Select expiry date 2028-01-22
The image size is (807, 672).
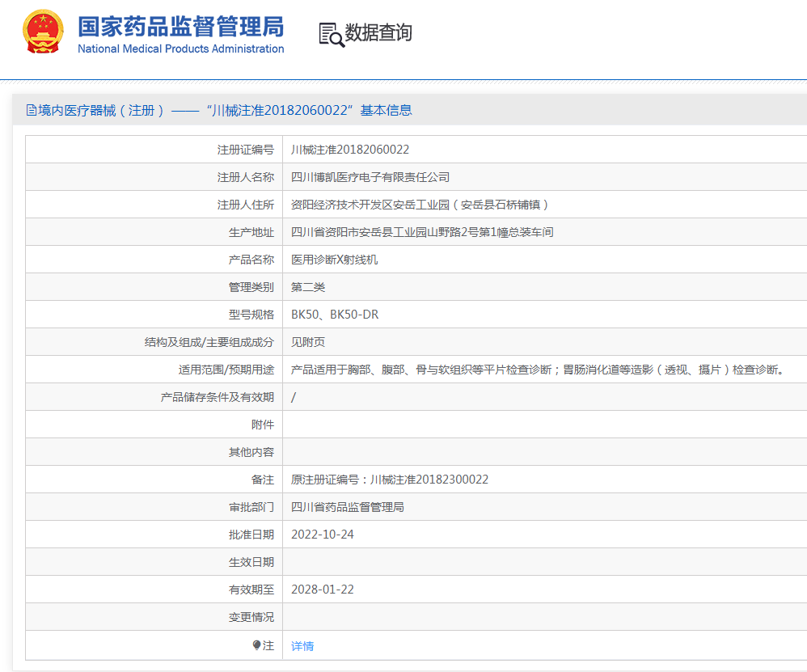[323, 590]
